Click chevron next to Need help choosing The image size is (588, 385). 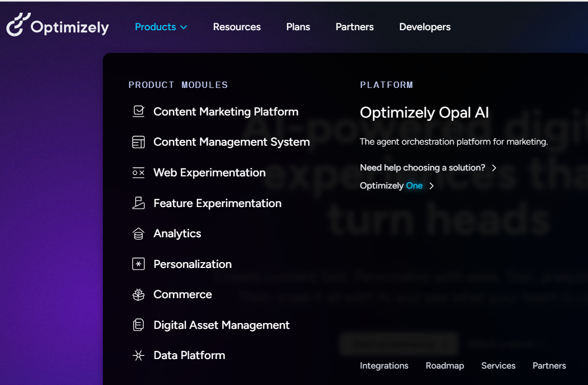click(494, 168)
